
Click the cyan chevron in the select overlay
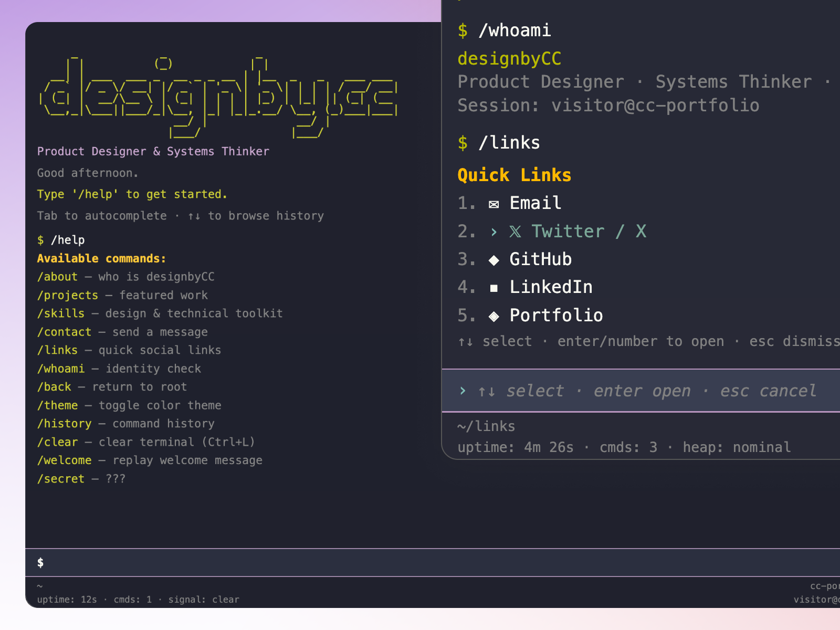point(463,391)
